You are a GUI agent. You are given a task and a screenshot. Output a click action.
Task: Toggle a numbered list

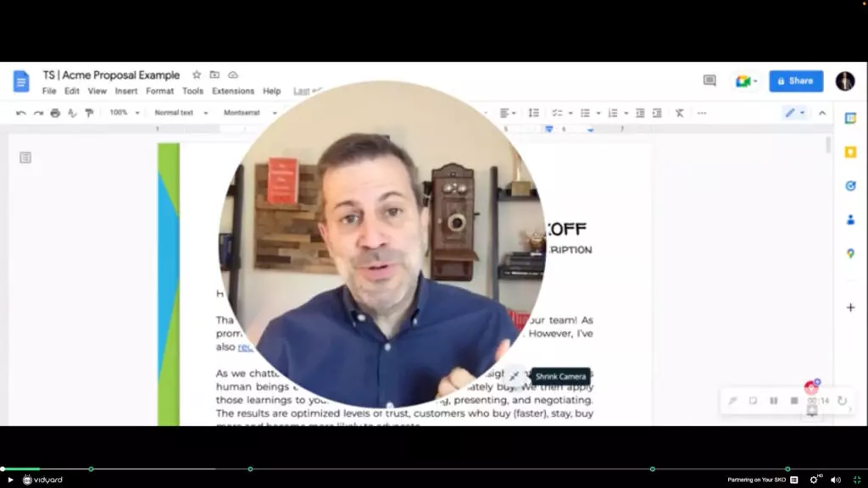click(x=613, y=112)
